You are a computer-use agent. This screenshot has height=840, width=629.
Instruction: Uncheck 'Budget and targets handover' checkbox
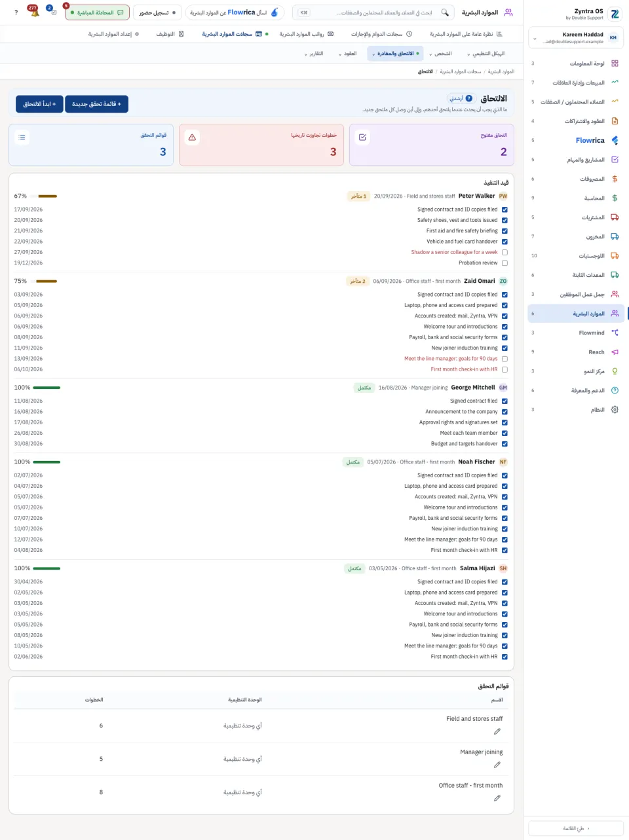click(x=505, y=444)
